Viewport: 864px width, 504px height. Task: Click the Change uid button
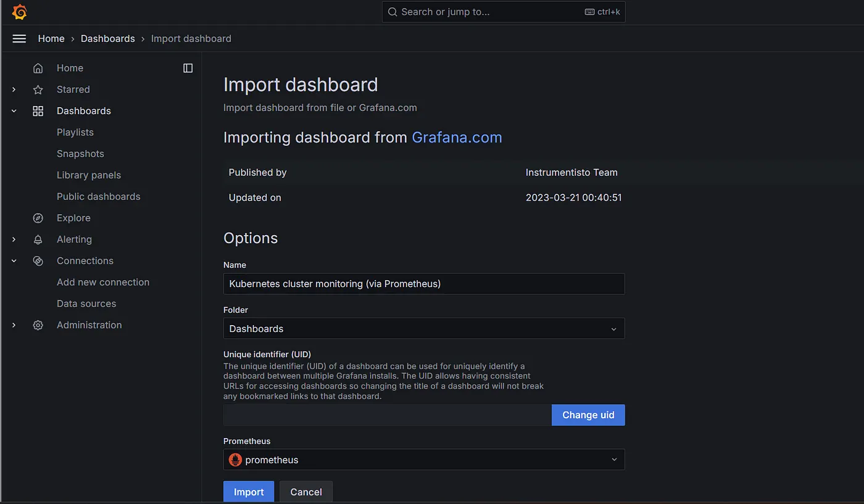pyautogui.click(x=588, y=415)
